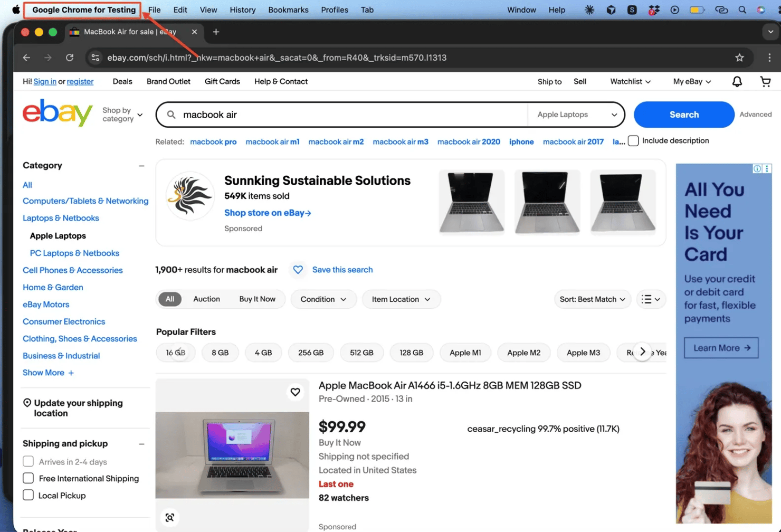Open the shopping cart
This screenshot has width=781, height=532.
click(x=765, y=81)
